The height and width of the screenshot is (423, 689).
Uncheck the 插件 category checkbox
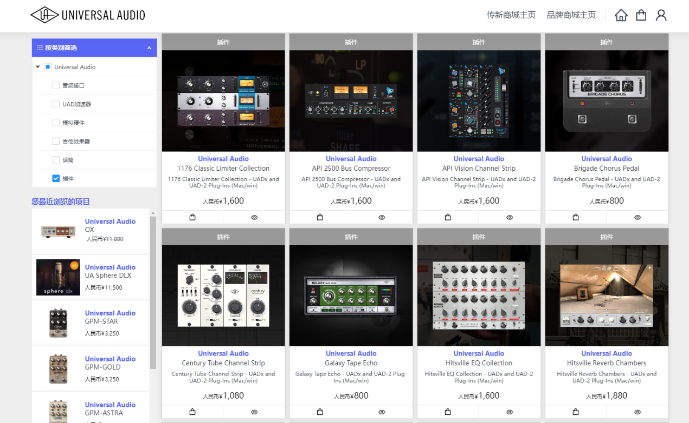(56, 178)
